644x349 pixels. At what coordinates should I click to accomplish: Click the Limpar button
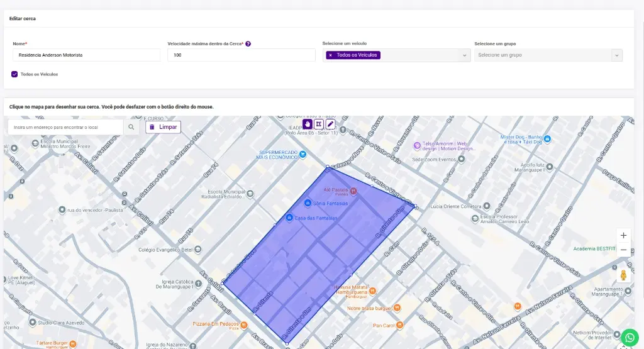click(x=163, y=127)
